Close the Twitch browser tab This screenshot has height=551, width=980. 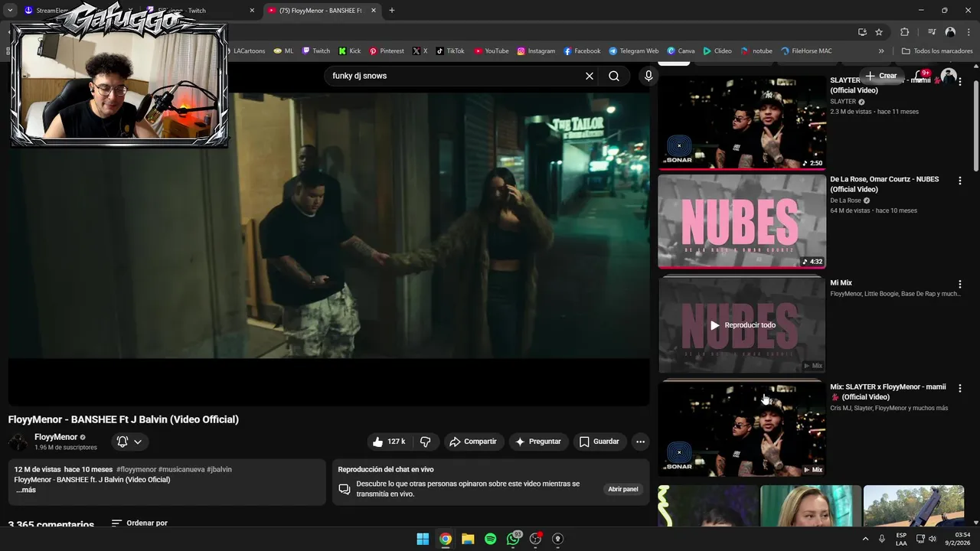click(252, 11)
